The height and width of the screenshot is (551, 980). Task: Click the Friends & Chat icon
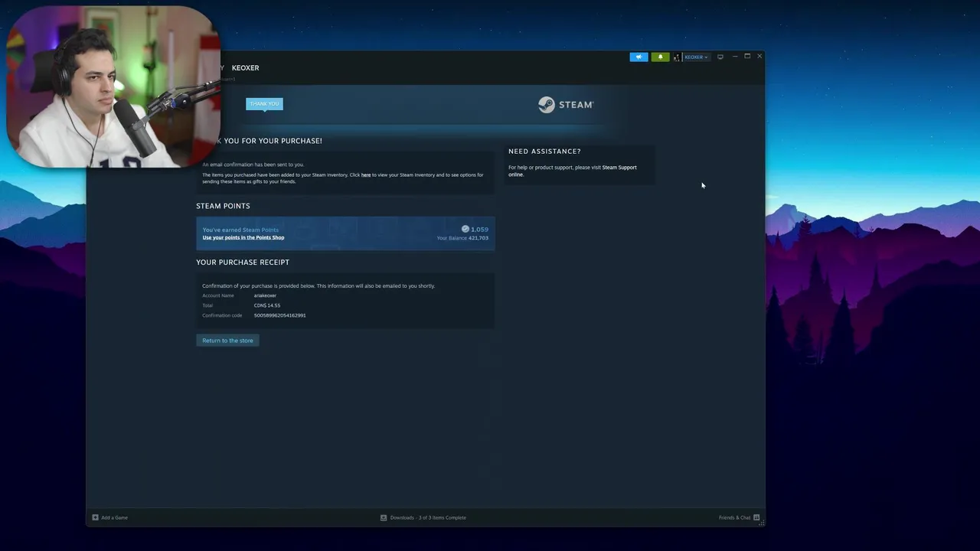coord(756,517)
